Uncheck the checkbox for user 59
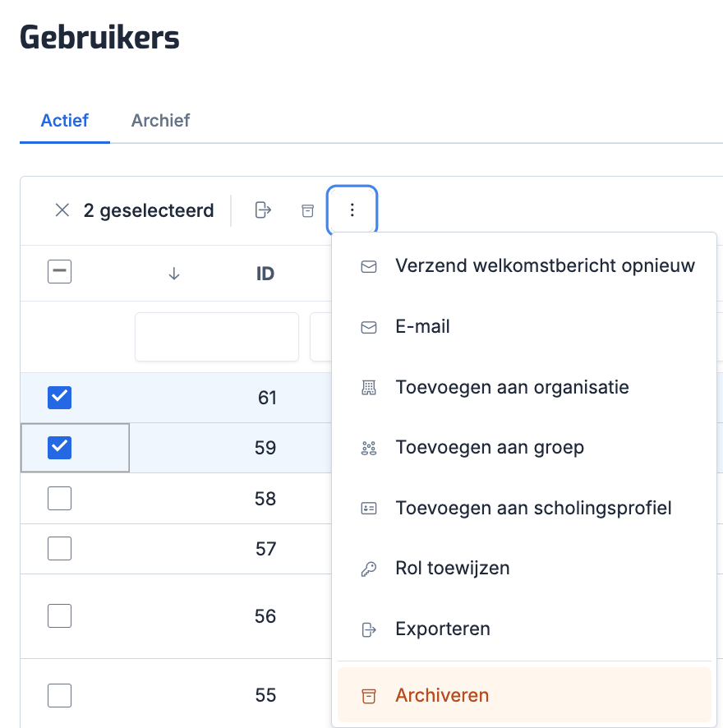Viewport: 723px width, 728px height. click(60, 448)
